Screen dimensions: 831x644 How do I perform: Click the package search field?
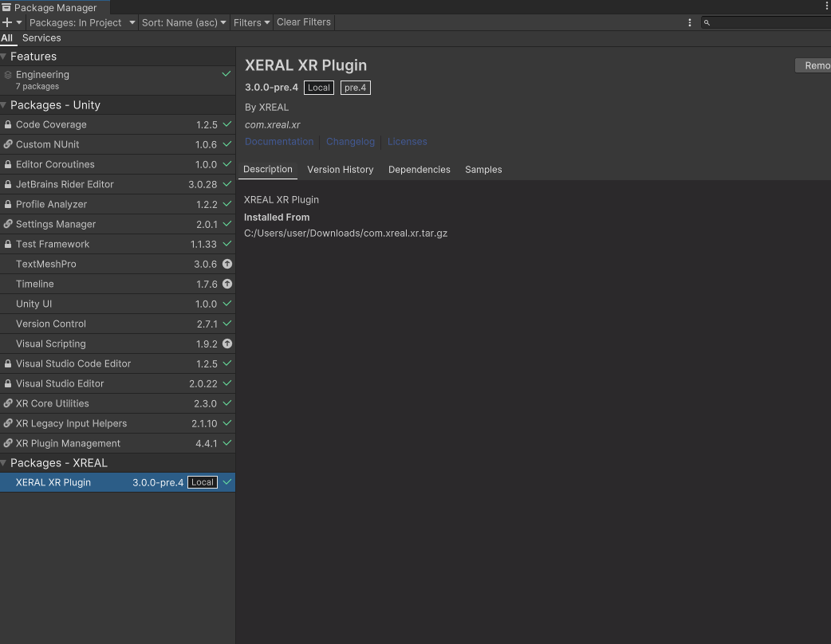(766, 22)
